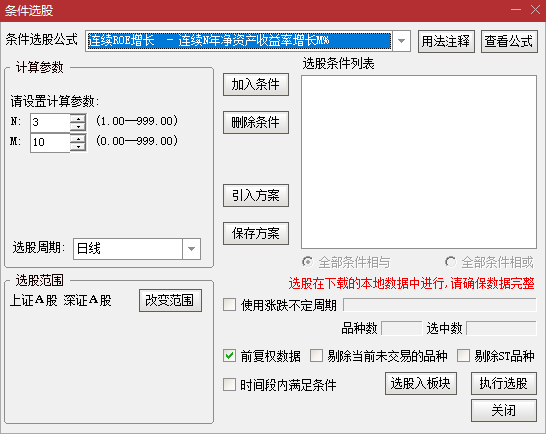Click the 删除条件 button
Viewport: 546px width, 434px height.
tap(256, 122)
